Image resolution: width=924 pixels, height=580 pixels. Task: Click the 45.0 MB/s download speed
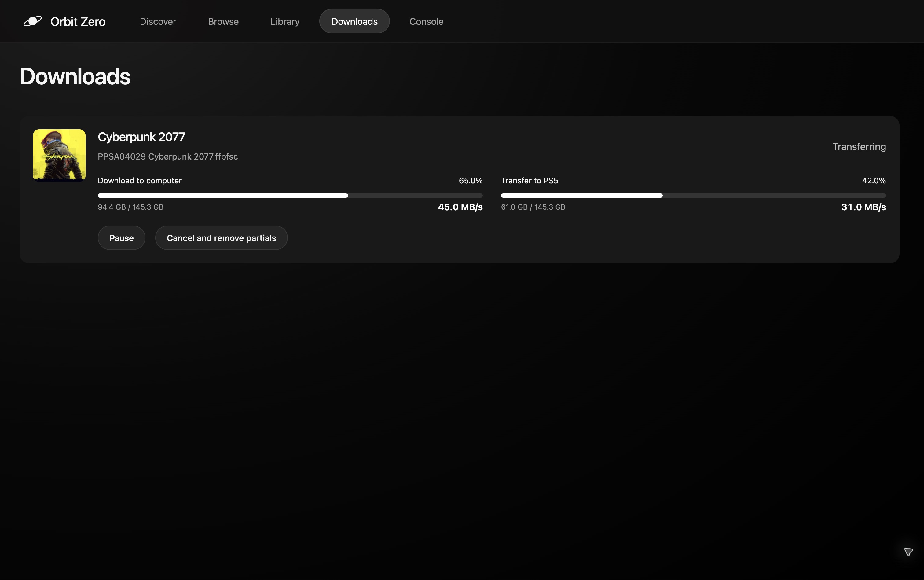pyautogui.click(x=460, y=207)
